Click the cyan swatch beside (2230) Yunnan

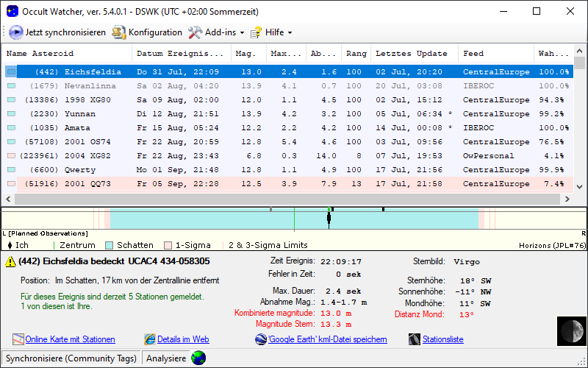tap(11, 114)
